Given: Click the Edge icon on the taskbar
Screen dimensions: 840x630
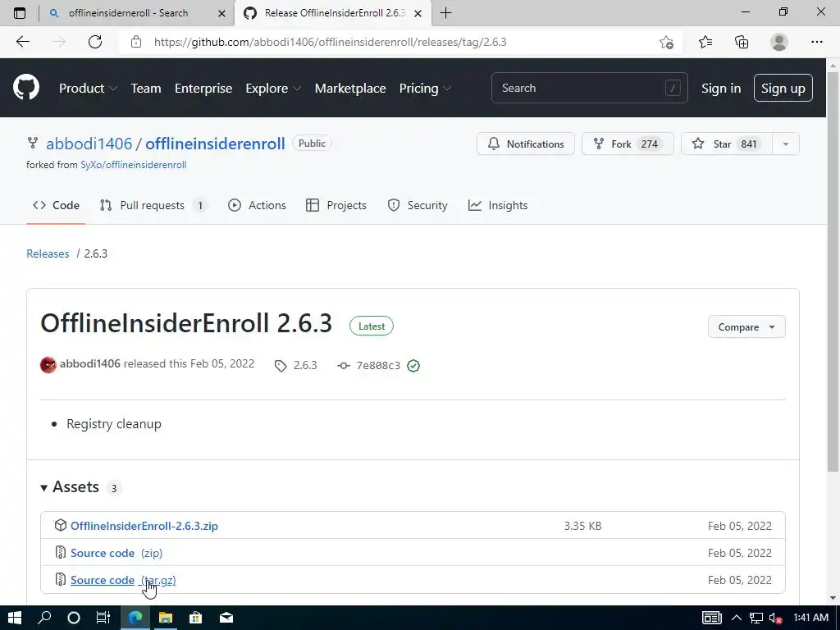Looking at the screenshot, I should coord(135,618).
